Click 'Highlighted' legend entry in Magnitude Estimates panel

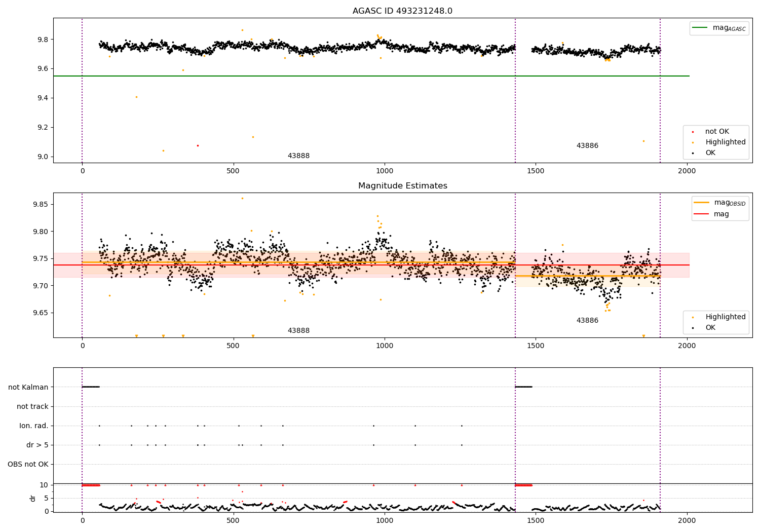(x=719, y=317)
